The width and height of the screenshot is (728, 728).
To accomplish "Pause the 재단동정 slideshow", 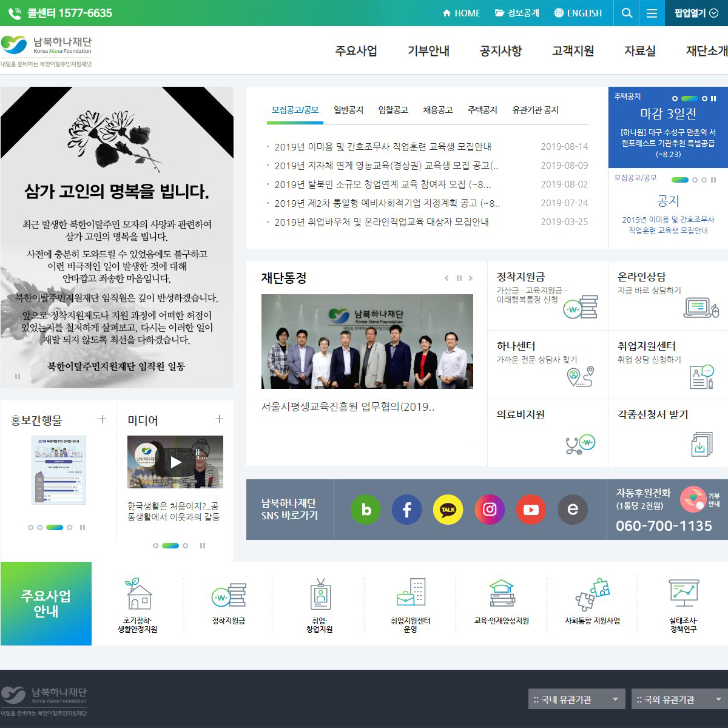I will (459, 278).
